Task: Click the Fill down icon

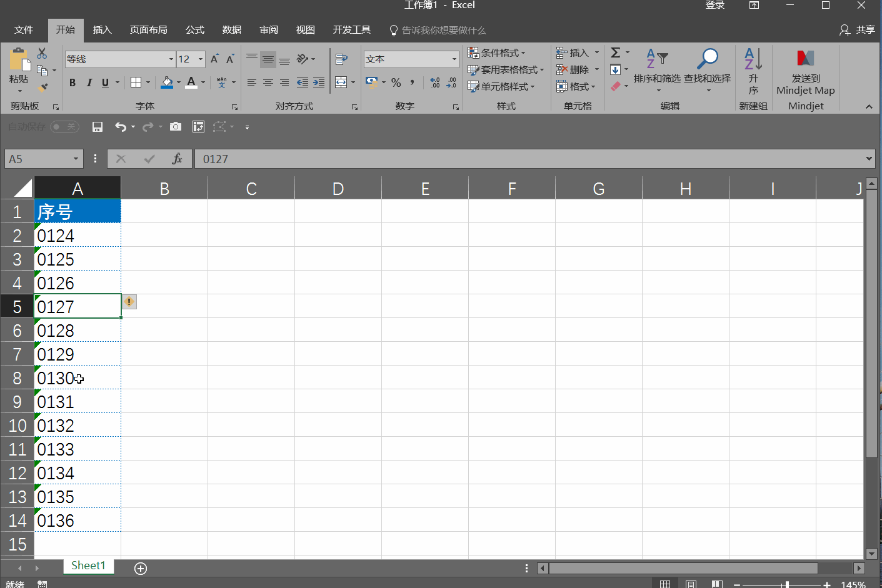Action: point(616,69)
